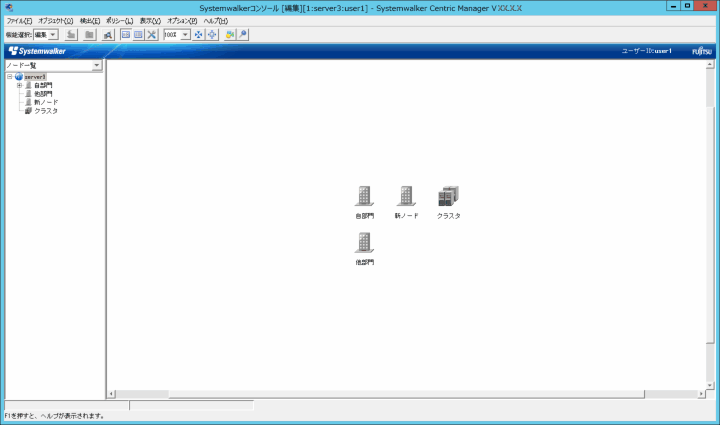Open the 検出(E) menu
This screenshot has height=425, width=720.
tap(90, 21)
